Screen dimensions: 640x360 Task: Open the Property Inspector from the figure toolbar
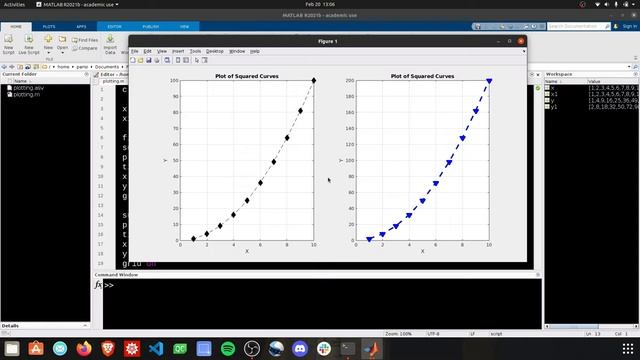point(205,60)
